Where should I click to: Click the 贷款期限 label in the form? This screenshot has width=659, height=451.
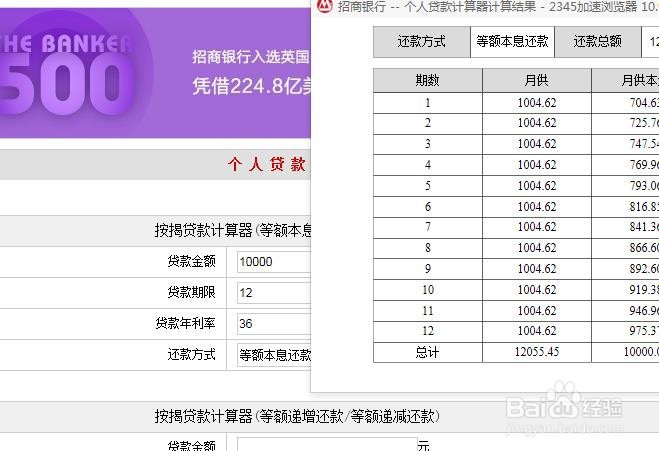pyautogui.click(x=191, y=293)
